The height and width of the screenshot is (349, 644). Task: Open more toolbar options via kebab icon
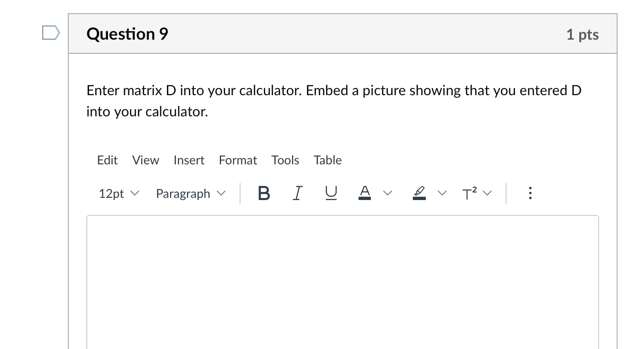point(530,193)
